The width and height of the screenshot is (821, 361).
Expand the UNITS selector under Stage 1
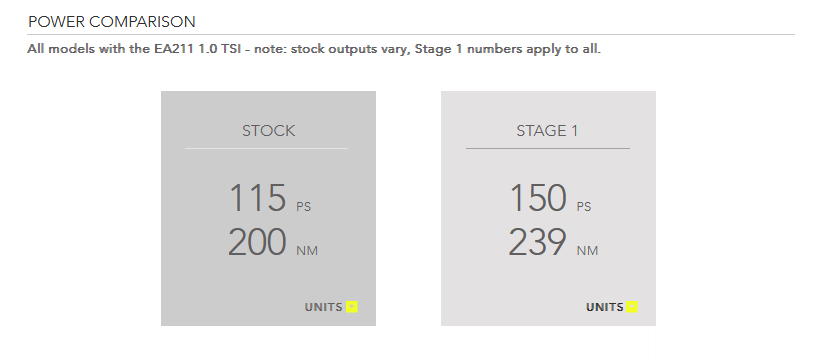coord(612,307)
